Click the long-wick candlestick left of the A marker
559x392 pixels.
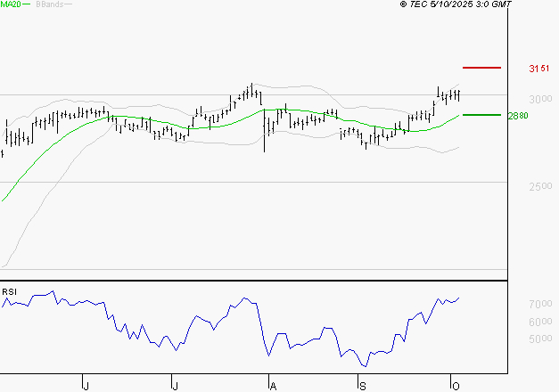click(265, 134)
